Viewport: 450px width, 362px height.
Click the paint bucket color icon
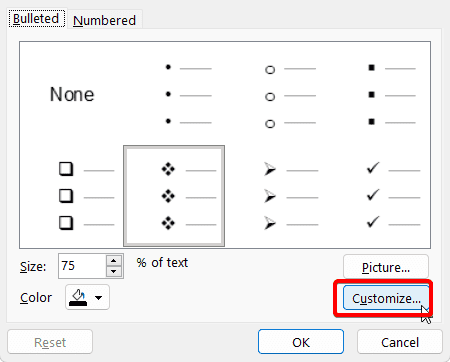pyautogui.click(x=78, y=297)
